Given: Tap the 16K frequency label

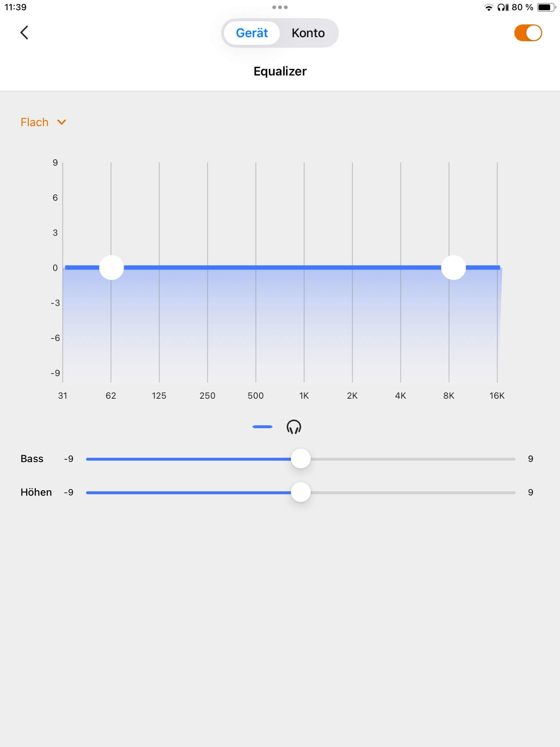Looking at the screenshot, I should [497, 396].
